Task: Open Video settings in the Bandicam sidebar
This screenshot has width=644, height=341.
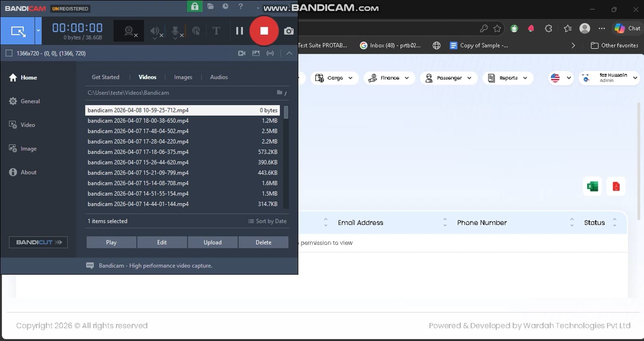Action: pos(22,125)
